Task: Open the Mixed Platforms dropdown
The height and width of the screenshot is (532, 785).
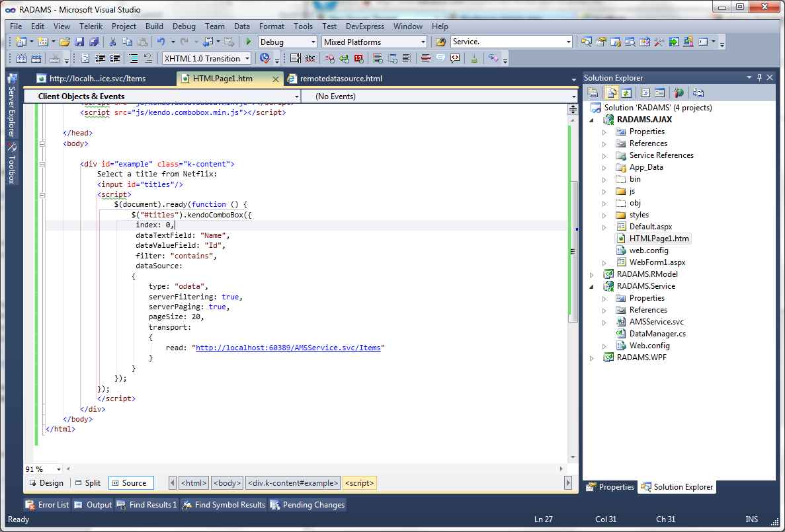Action: (x=423, y=42)
